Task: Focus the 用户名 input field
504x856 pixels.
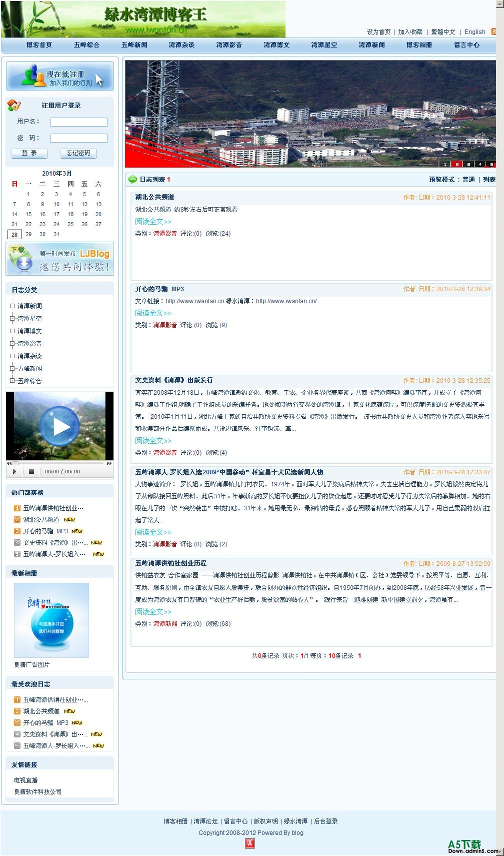Action: [79, 122]
